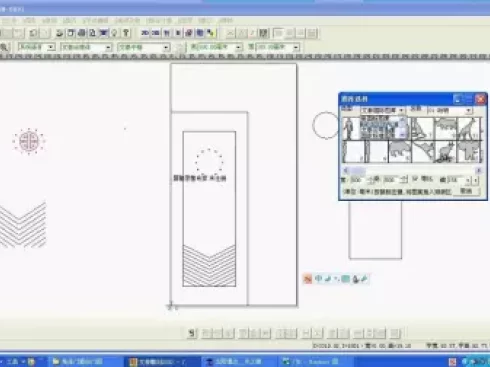Select the standing human figure thumbnail
Screen dimensions: 490x367
point(349,129)
